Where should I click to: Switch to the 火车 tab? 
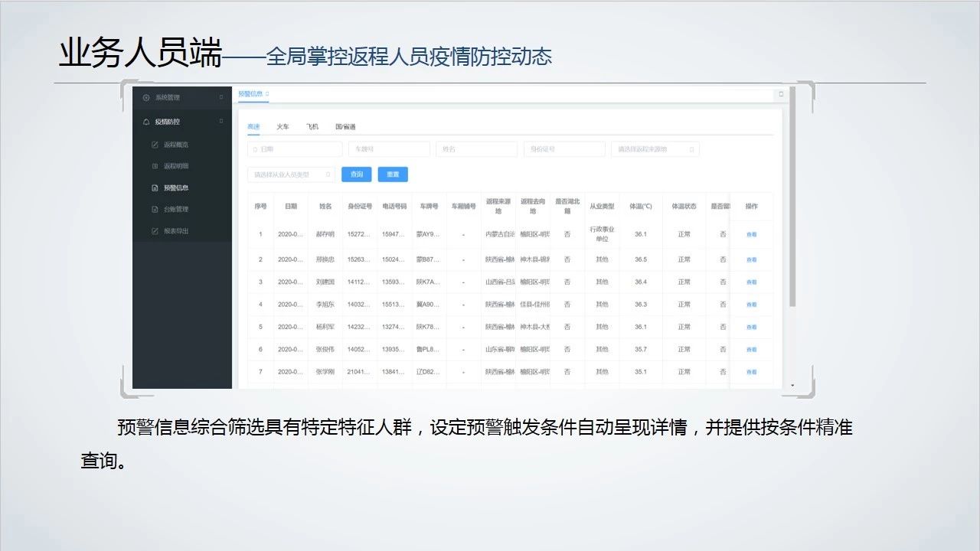[283, 126]
